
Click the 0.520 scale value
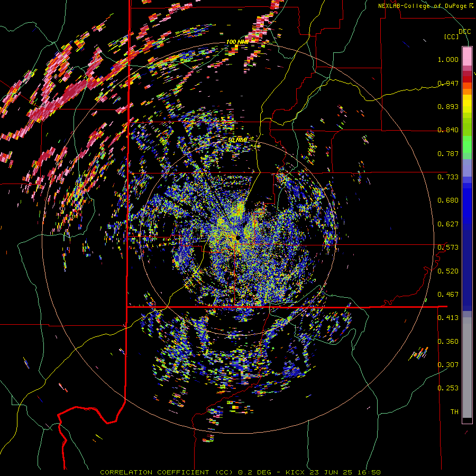tap(448, 271)
